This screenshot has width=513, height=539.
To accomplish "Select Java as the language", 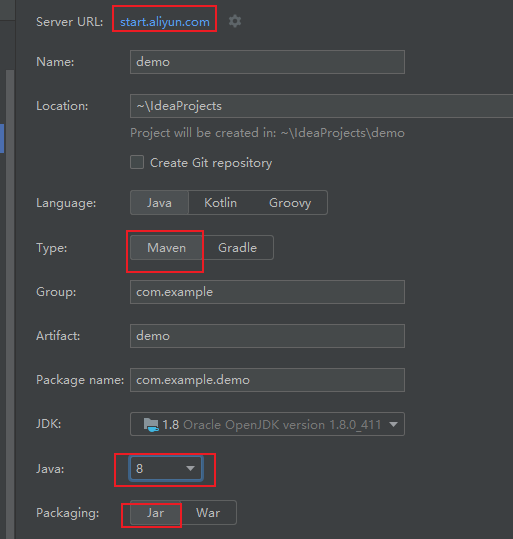I will [160, 203].
